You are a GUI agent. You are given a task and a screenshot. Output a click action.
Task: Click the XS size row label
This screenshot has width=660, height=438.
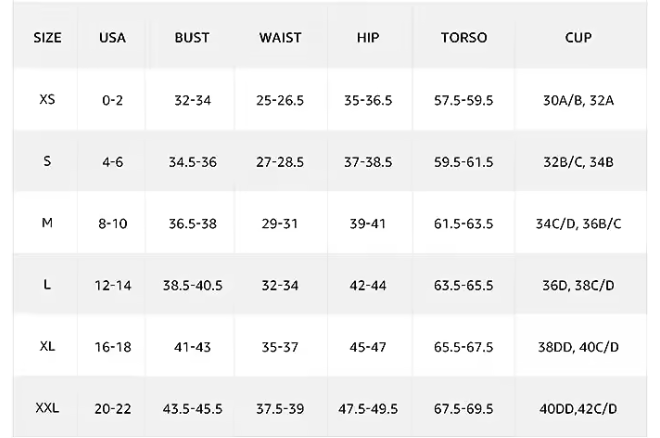click(47, 100)
